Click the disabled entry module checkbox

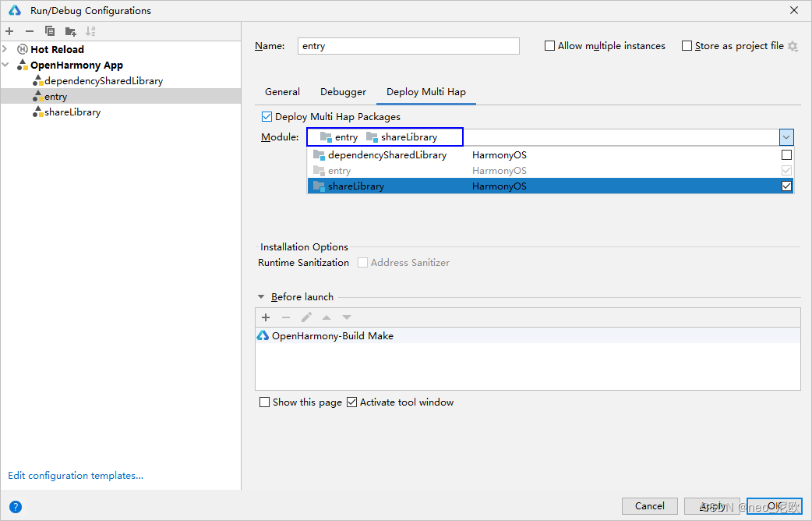click(x=786, y=170)
